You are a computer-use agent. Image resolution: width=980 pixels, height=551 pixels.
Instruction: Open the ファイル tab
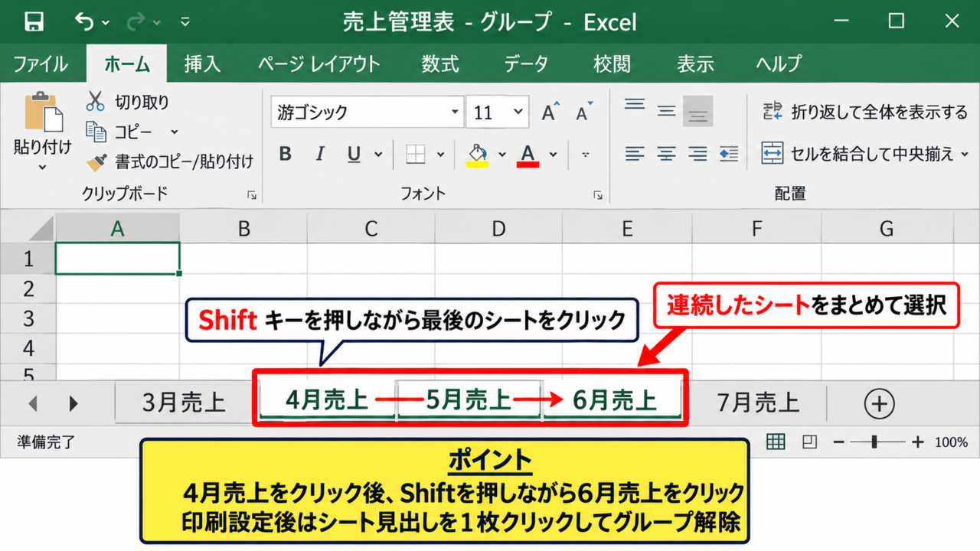(x=41, y=64)
